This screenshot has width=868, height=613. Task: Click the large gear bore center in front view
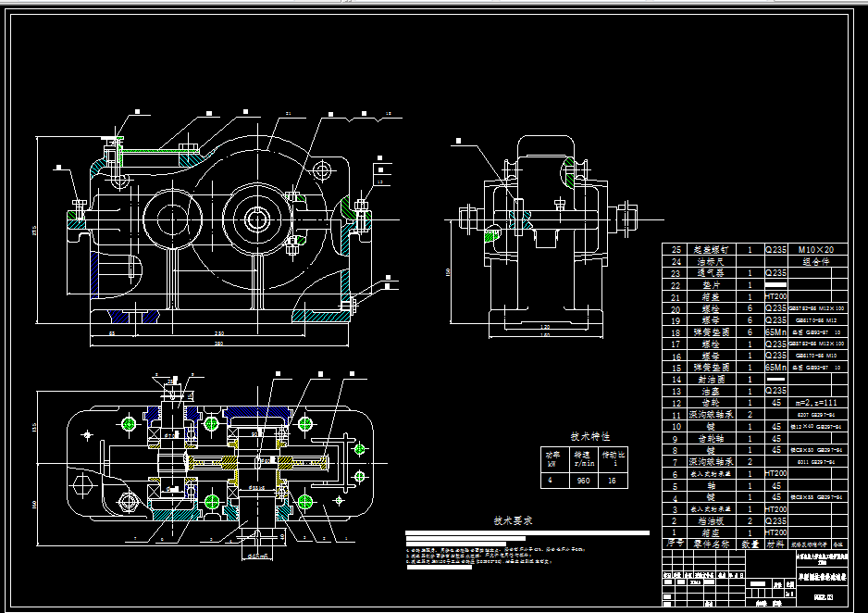pos(257,219)
